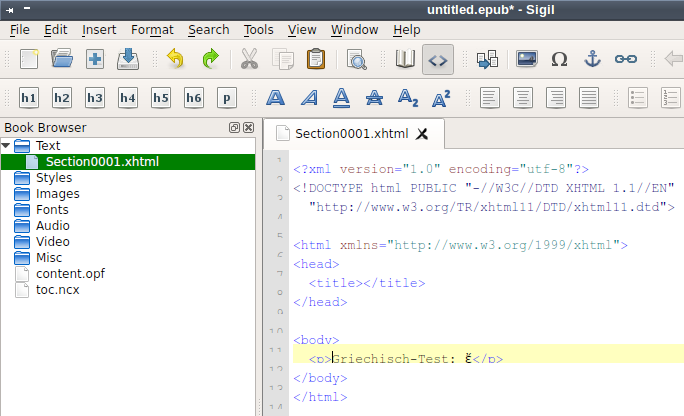Open the Tools menu

[x=258, y=30]
